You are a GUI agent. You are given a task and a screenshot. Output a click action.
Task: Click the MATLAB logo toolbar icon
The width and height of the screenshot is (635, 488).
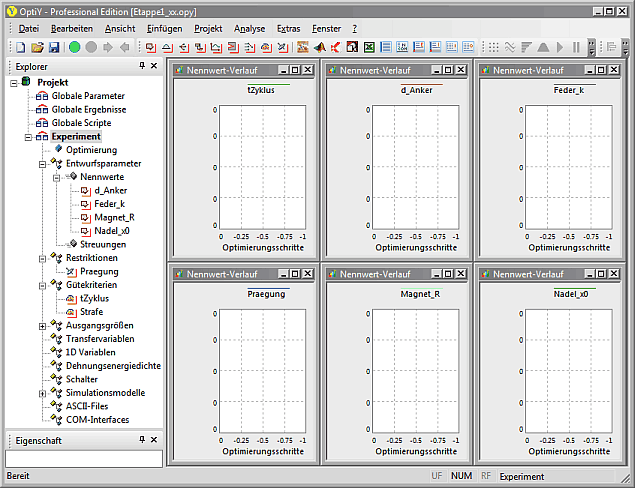pos(319,47)
